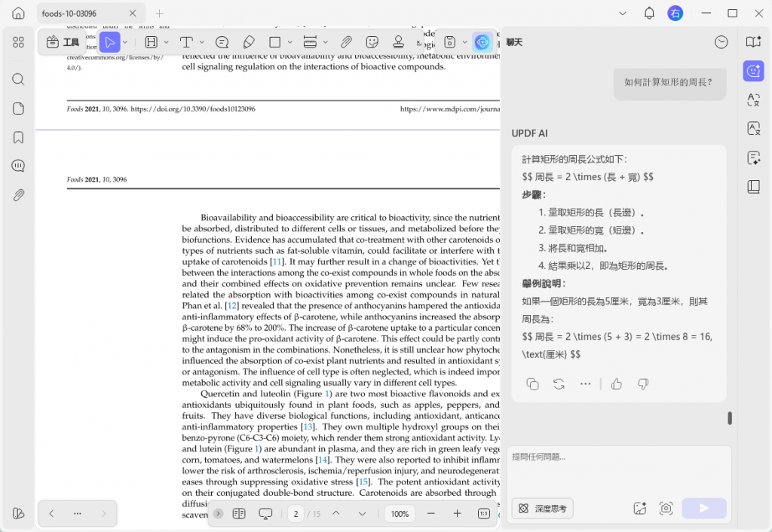772x532 pixels.
Task: Select the pencil drawing tool
Action: coord(249,42)
